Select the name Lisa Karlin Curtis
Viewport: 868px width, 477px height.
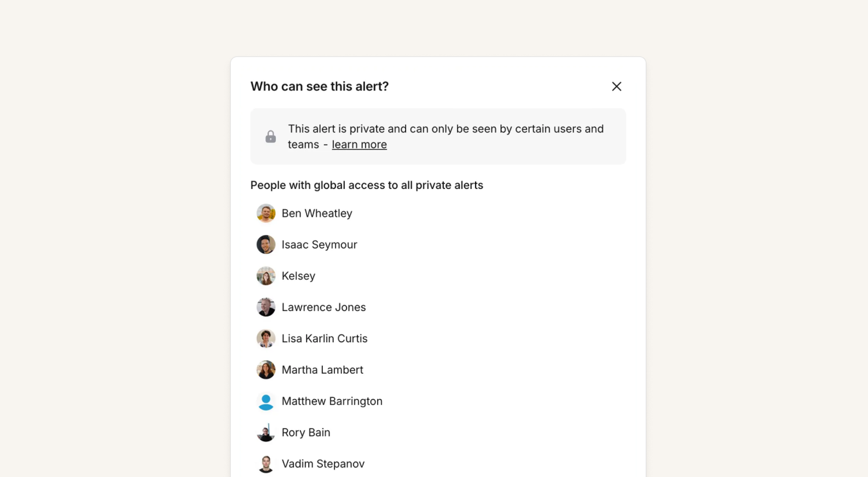click(x=324, y=339)
